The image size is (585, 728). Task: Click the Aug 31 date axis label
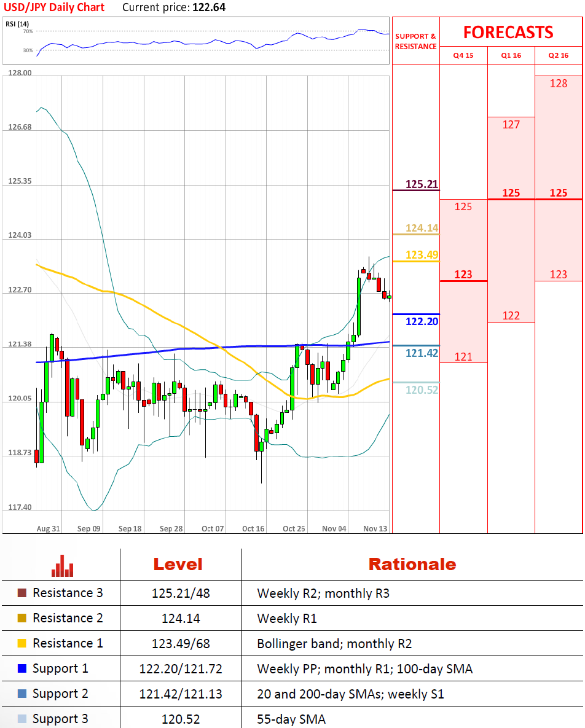[x=48, y=528]
